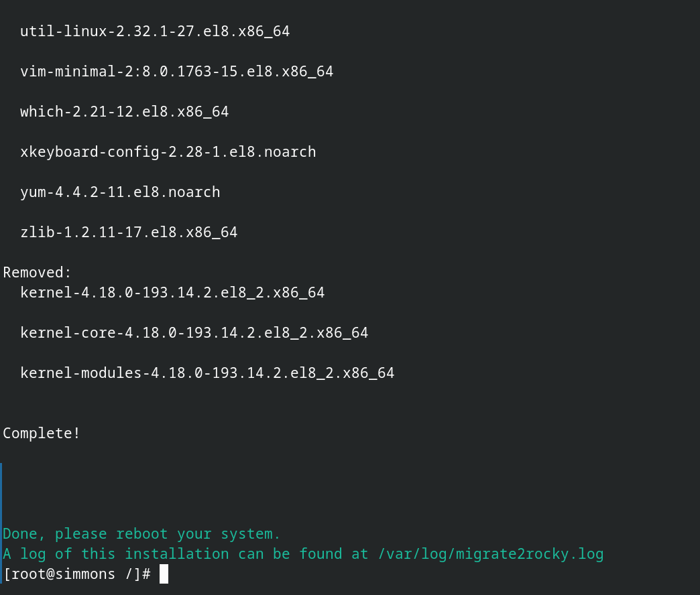Click the kernel-core-4.18.0-193.14.2 package line
700x595 pixels.
click(194, 333)
